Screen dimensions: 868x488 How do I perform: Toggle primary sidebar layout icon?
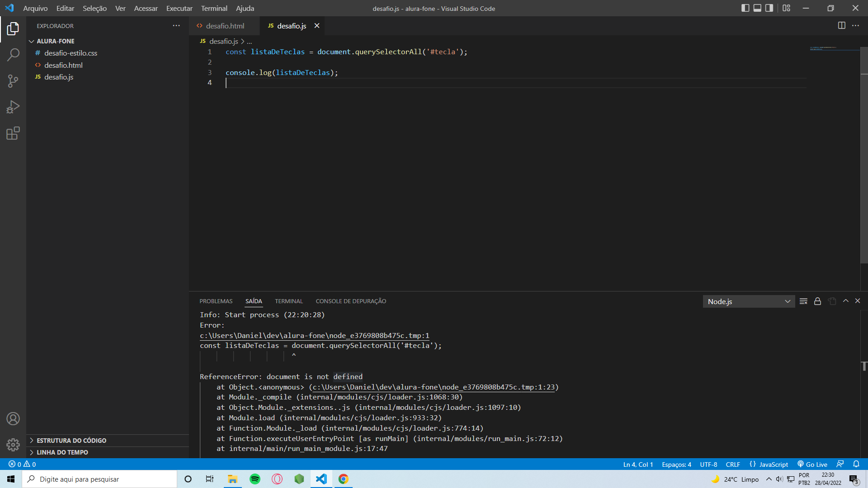tap(745, 8)
